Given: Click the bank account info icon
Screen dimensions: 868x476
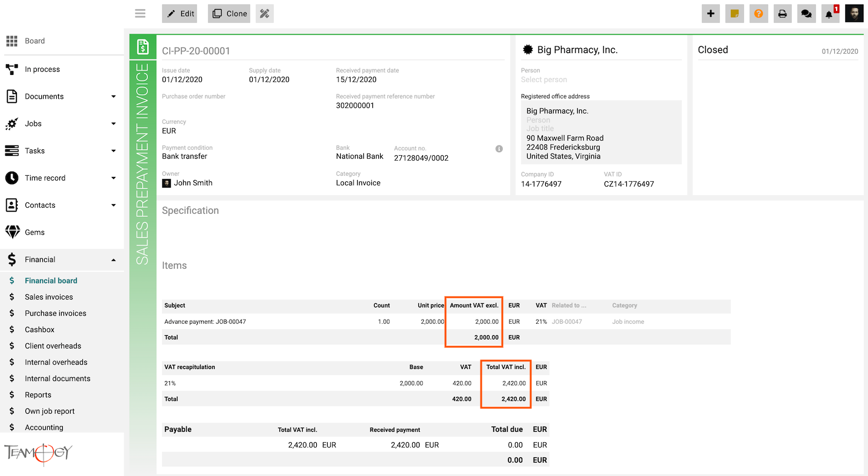Looking at the screenshot, I should click(x=499, y=149).
